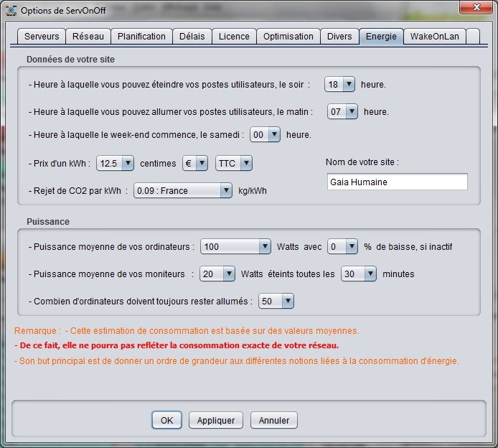The height and width of the screenshot is (448, 498).
Task: Open the WakeOnLan tab
Action: click(435, 37)
